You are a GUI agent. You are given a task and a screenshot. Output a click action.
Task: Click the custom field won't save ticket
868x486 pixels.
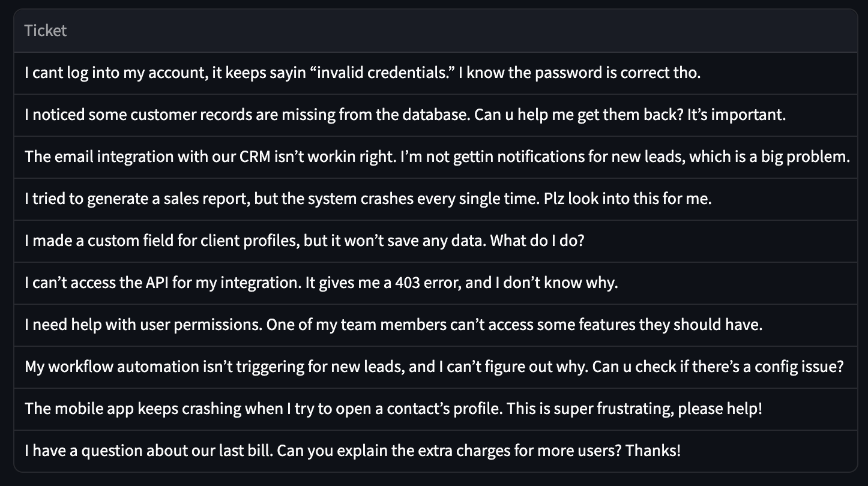point(436,241)
